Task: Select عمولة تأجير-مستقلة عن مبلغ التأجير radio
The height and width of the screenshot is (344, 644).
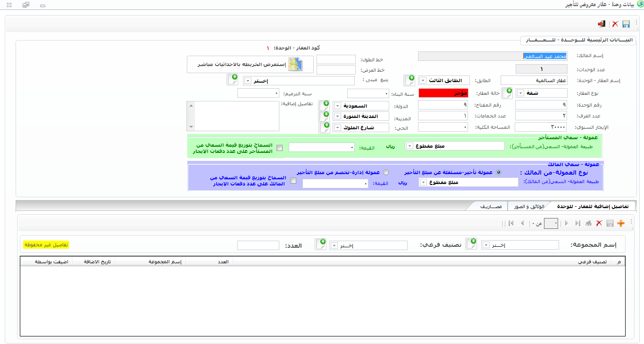Action: pos(498,173)
